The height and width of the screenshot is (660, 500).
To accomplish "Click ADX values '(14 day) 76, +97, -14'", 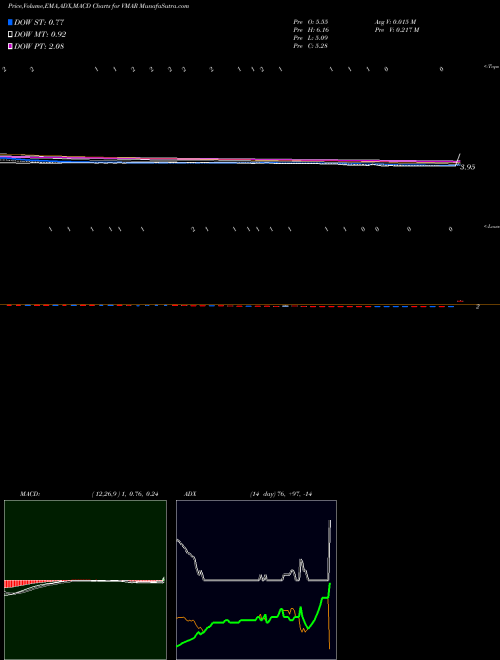I will tap(281, 494).
